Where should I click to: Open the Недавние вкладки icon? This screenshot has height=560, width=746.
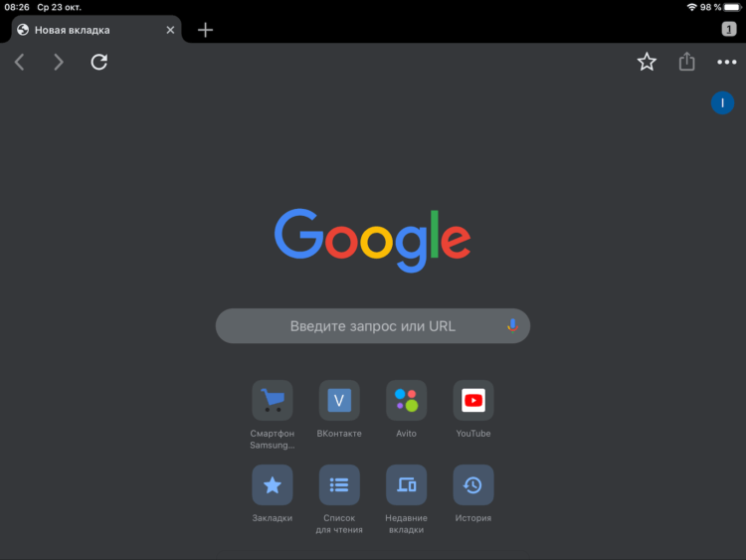pyautogui.click(x=406, y=484)
